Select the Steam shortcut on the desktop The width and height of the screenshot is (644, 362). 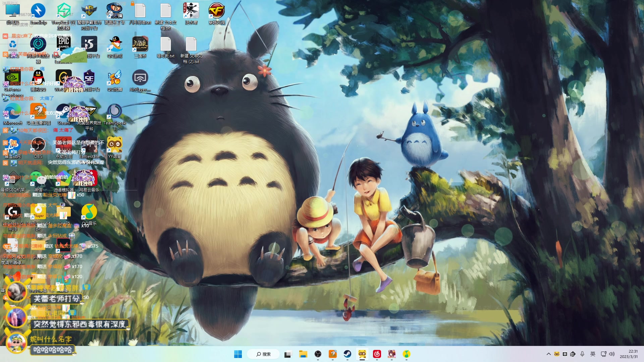click(x=63, y=114)
